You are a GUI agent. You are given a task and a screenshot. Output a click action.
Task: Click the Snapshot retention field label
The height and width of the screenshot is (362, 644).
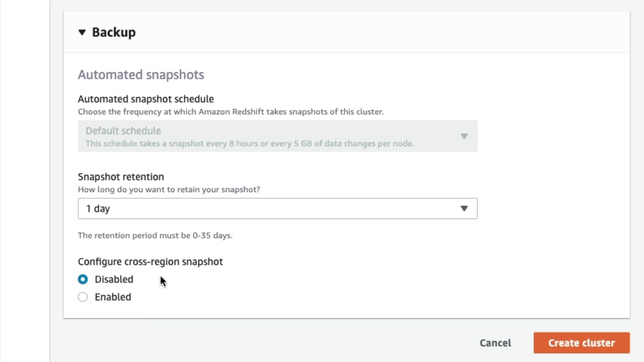(x=121, y=177)
